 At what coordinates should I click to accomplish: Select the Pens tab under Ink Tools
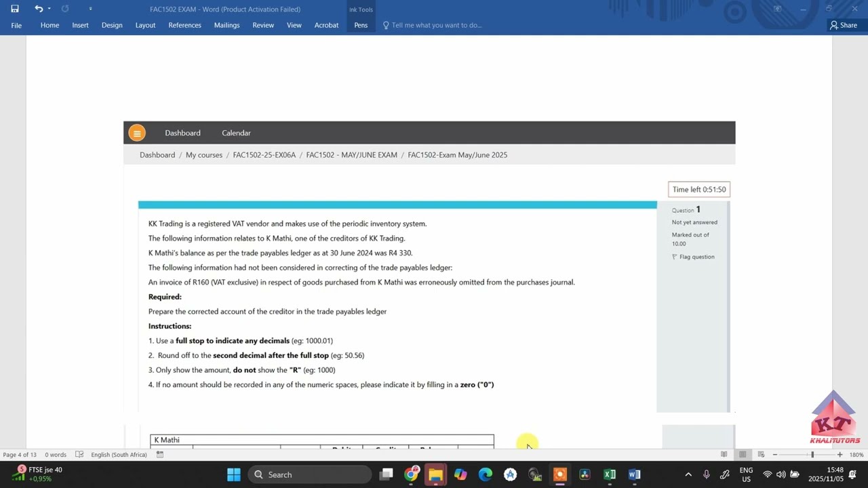[361, 25]
